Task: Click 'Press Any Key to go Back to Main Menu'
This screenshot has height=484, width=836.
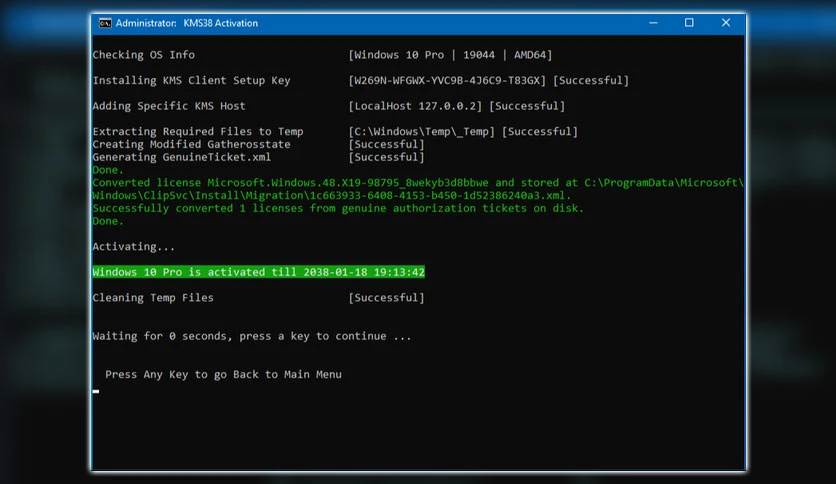Action: point(223,375)
